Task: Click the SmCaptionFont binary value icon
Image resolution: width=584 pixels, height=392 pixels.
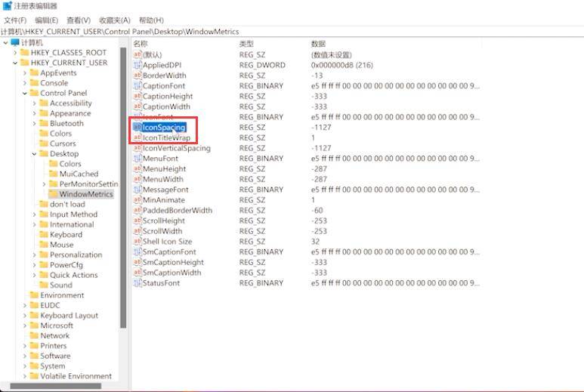Action: (138, 252)
